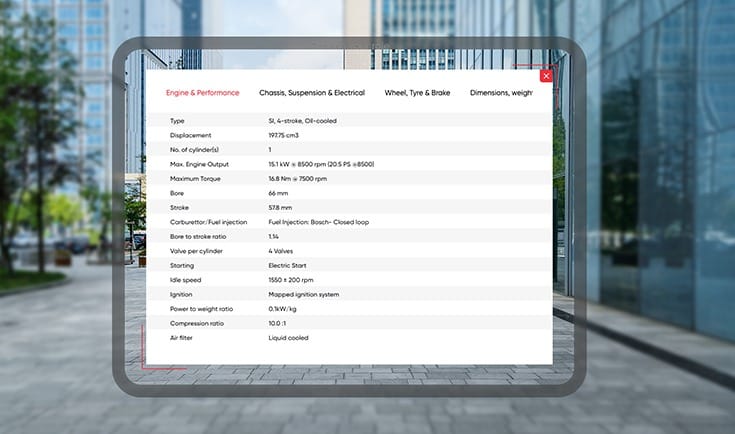Viewport: 735px width, 434px height.
Task: Select the '15.1 kW @ 8500 rpm' value
Action: pos(321,165)
